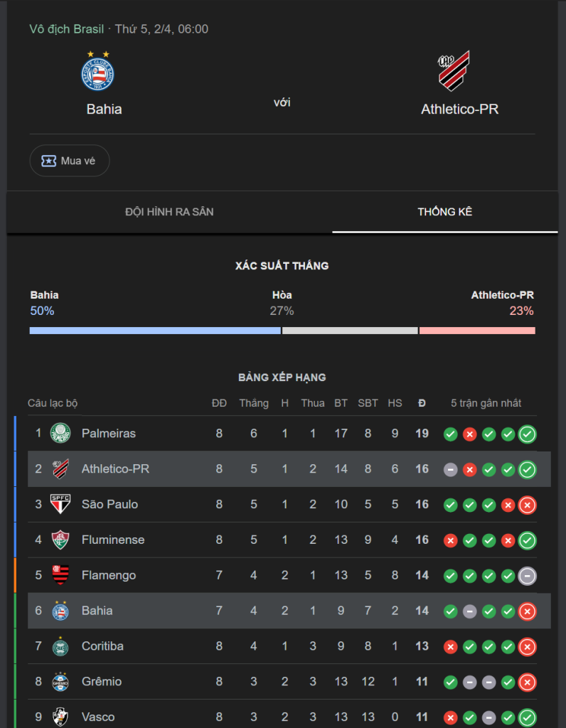
Task: Click Palmeiras' most recent win check icon
Action: click(x=527, y=434)
